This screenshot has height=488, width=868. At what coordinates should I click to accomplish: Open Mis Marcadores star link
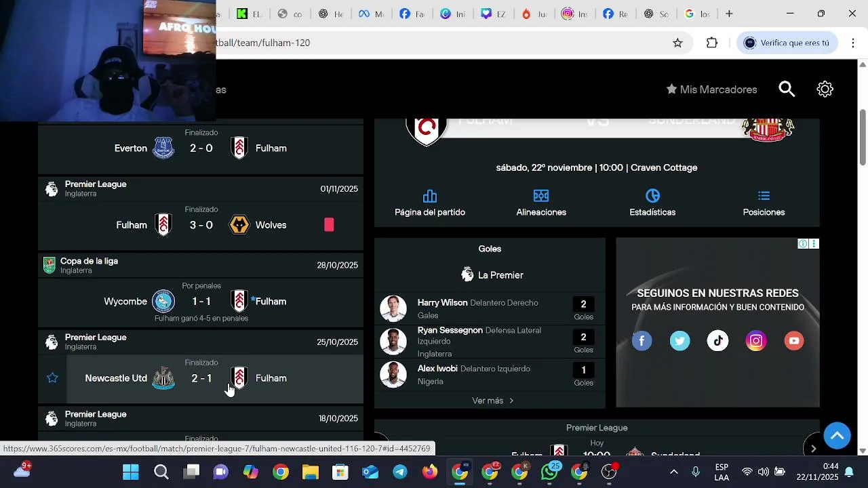(711, 89)
